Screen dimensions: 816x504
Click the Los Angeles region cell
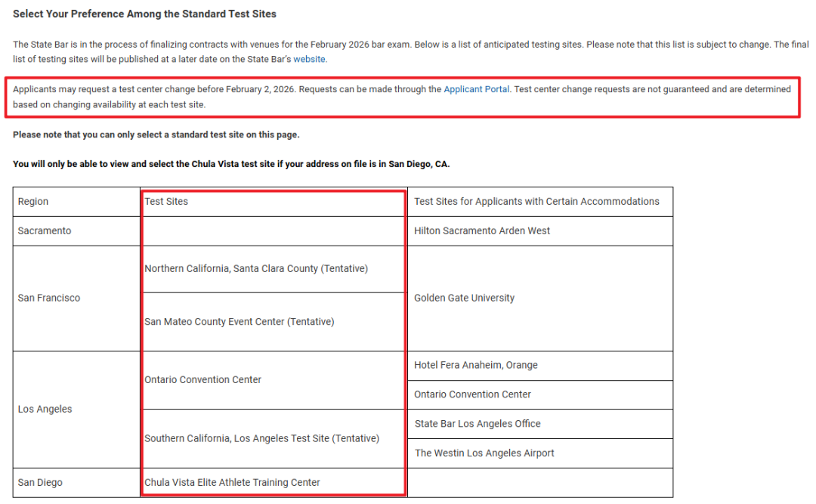[x=45, y=409]
